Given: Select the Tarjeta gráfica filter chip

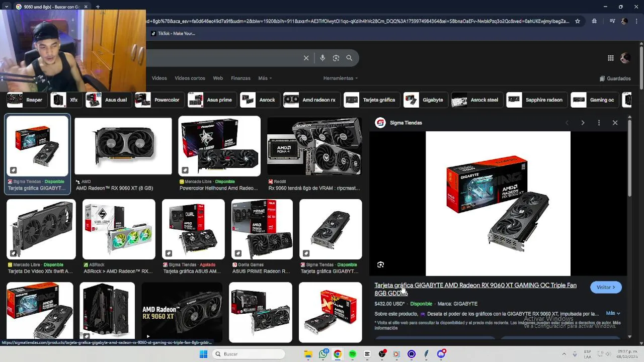Looking at the screenshot, I should click(371, 100).
